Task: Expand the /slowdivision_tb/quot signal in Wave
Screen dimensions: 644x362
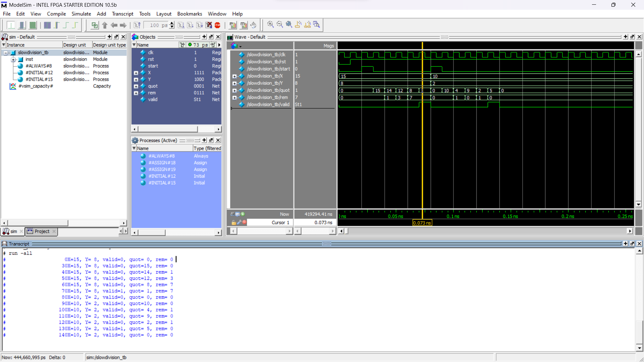Action: click(235, 90)
